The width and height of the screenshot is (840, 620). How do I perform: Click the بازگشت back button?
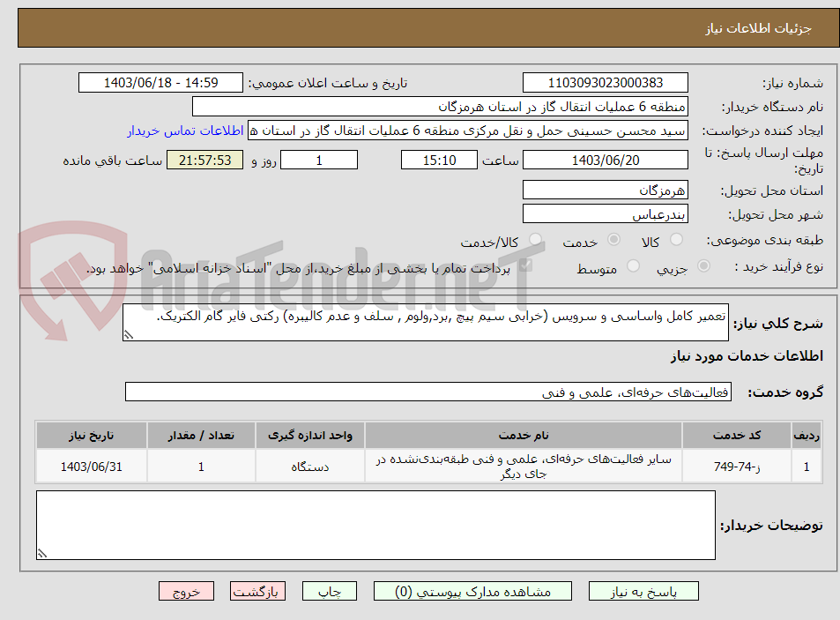pyautogui.click(x=257, y=591)
